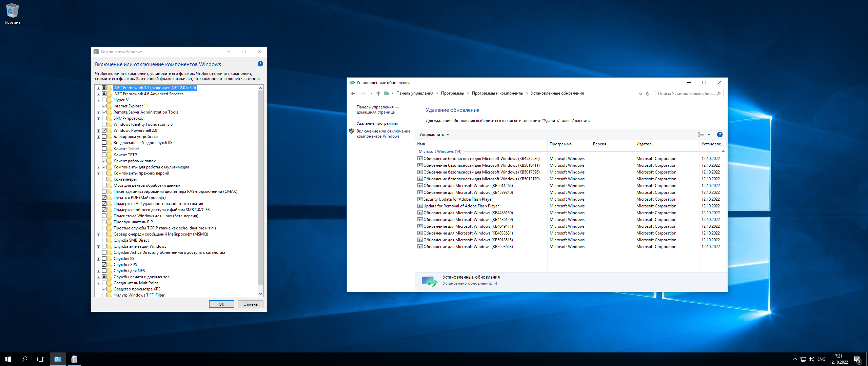Toggle the Клиент TFTP checkbox
The image size is (868, 366).
(104, 155)
